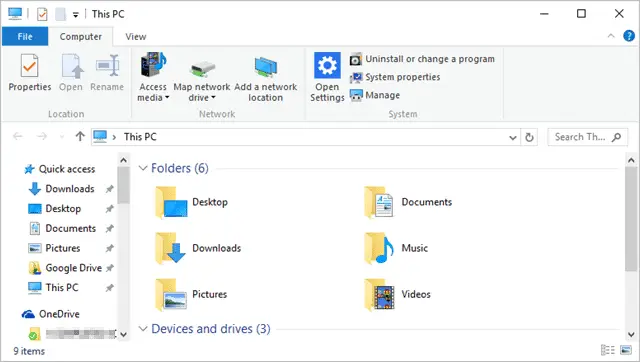Open the File menu tab
This screenshot has width=640, height=362.
[25, 37]
